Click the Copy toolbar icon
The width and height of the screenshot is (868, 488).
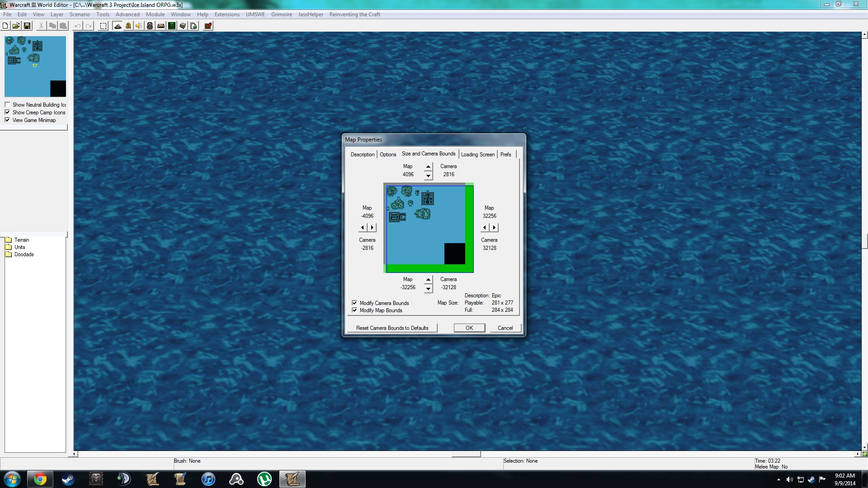point(52,26)
